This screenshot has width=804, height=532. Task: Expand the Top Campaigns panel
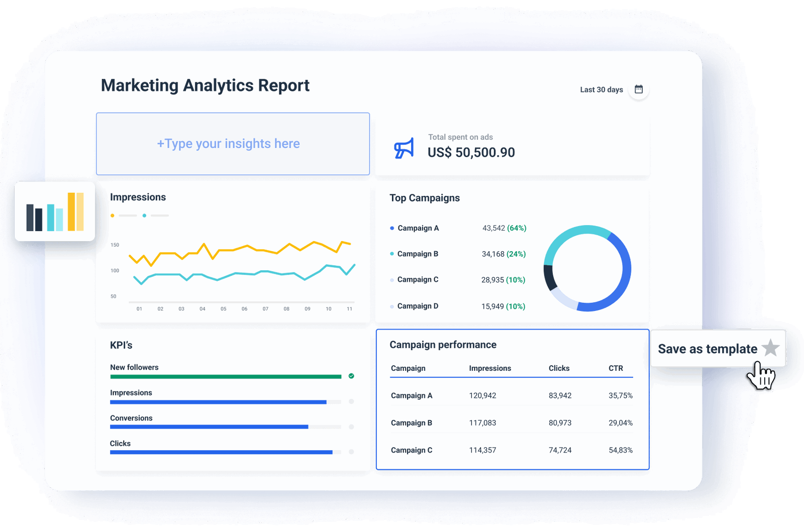(x=425, y=197)
